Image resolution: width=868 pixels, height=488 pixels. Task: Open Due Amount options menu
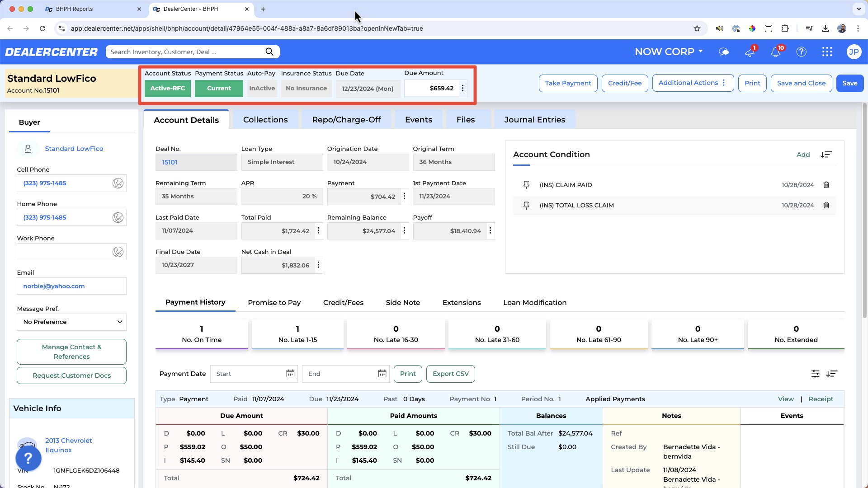point(462,88)
